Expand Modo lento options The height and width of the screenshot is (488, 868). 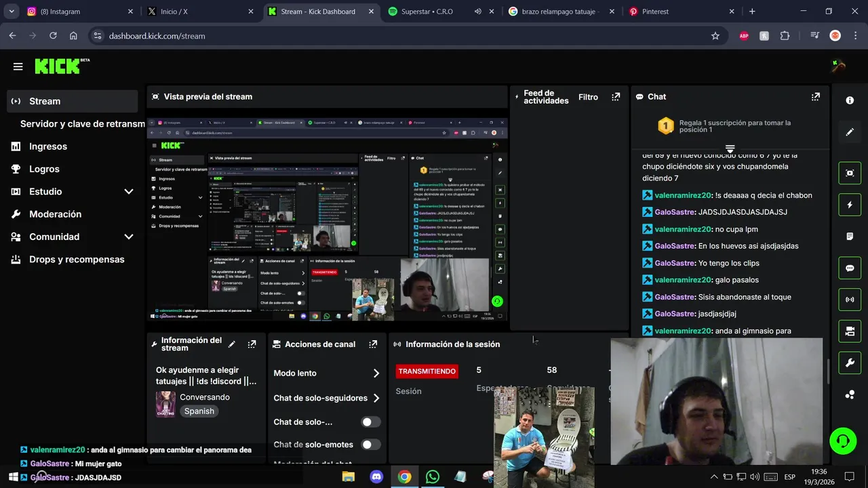[x=376, y=373]
